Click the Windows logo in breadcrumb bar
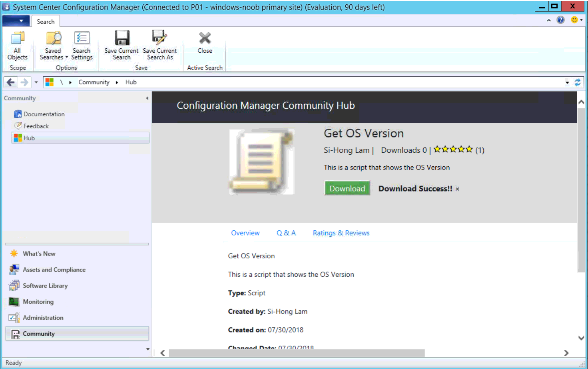Viewport: 588px width, 369px height. pos(50,82)
